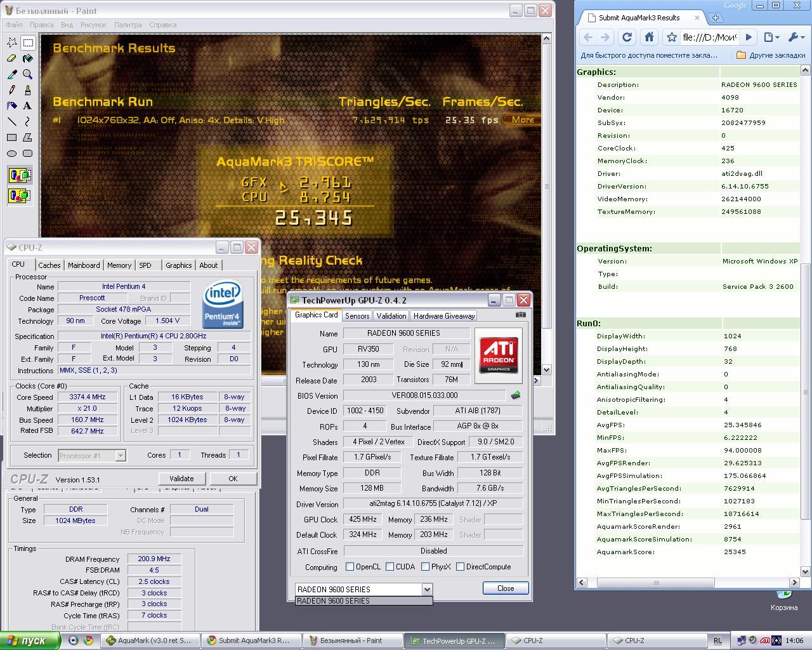Select the Pencil tool in Paint
The width and height of the screenshot is (812, 650).
pyautogui.click(x=12, y=90)
